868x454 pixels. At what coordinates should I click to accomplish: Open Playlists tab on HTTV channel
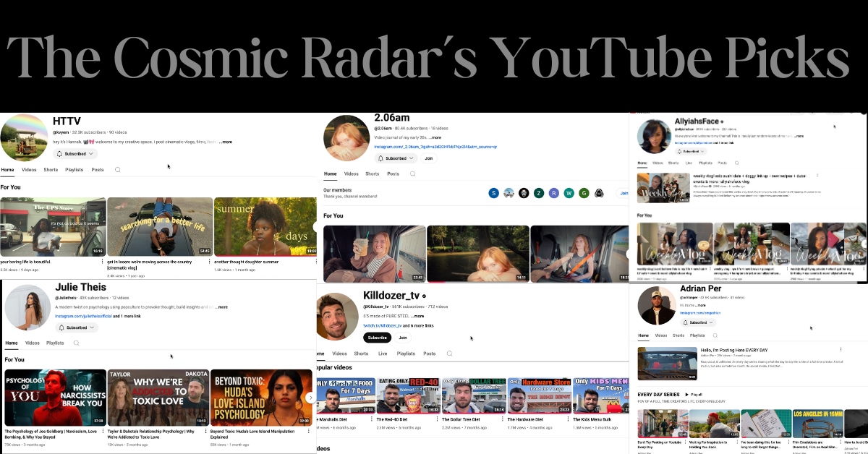(74, 170)
